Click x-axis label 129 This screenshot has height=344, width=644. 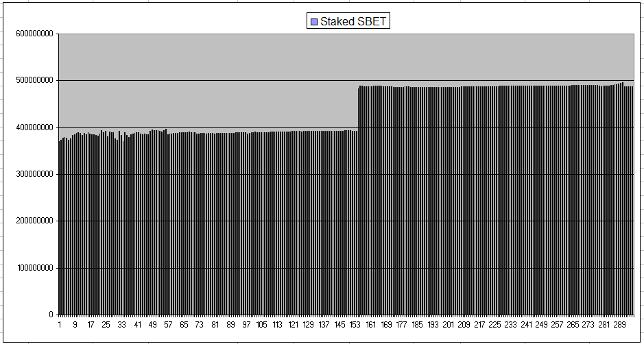click(x=309, y=325)
